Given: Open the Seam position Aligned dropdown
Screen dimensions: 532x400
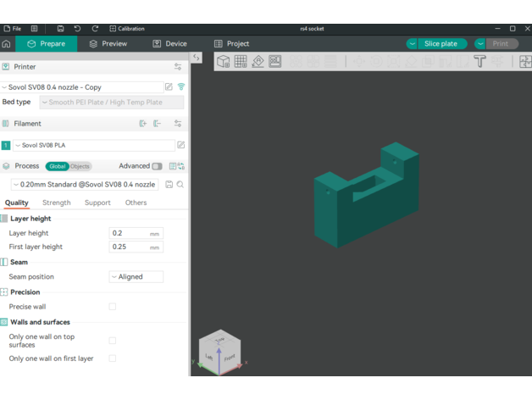Looking at the screenshot, I should point(136,277).
